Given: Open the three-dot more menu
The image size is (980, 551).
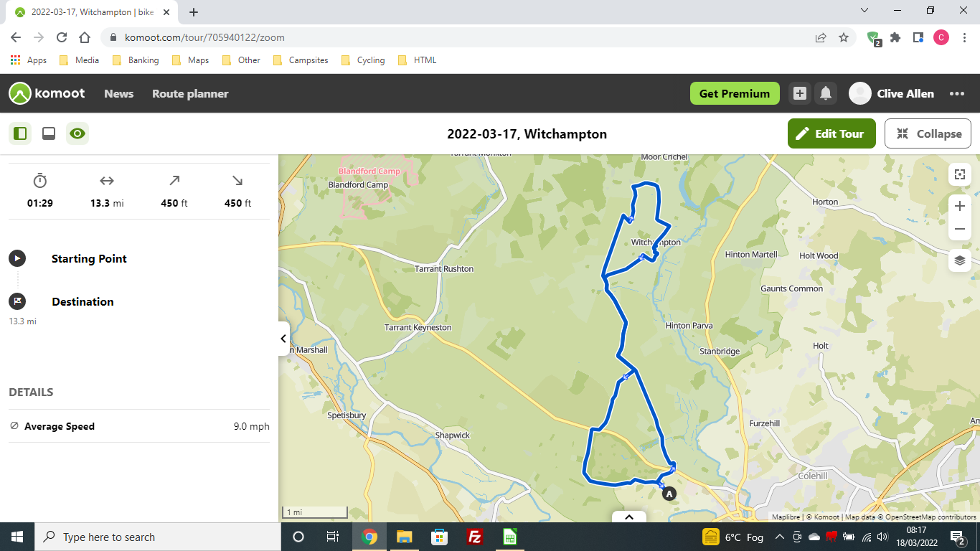Looking at the screenshot, I should [x=957, y=93].
